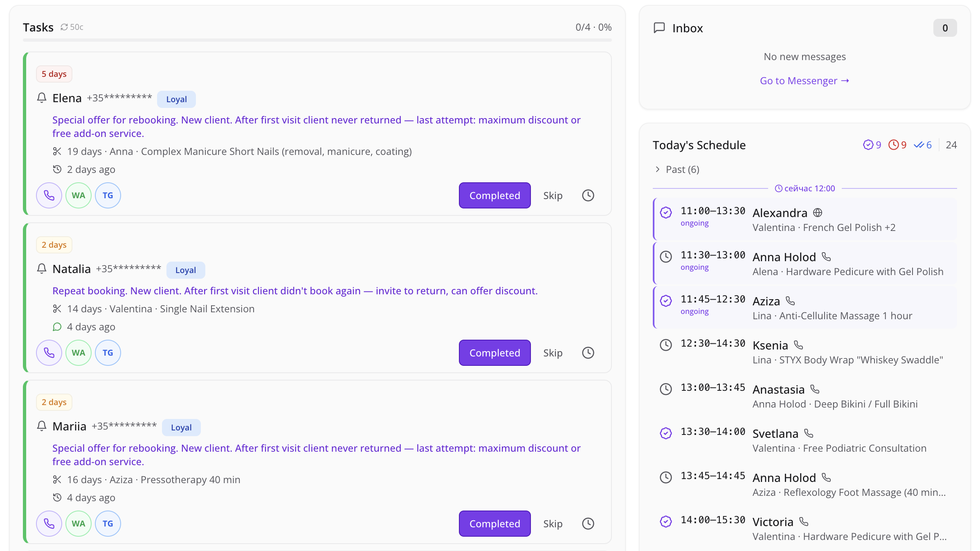The image size is (980, 551).
Task: Open Anastasia Deep Bikini appointment
Action: click(805, 396)
